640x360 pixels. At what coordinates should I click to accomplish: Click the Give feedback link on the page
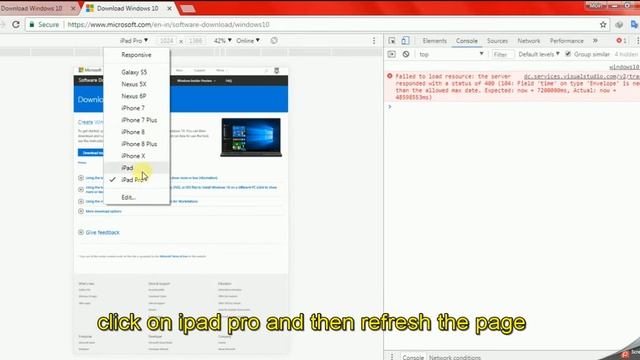(x=102, y=232)
